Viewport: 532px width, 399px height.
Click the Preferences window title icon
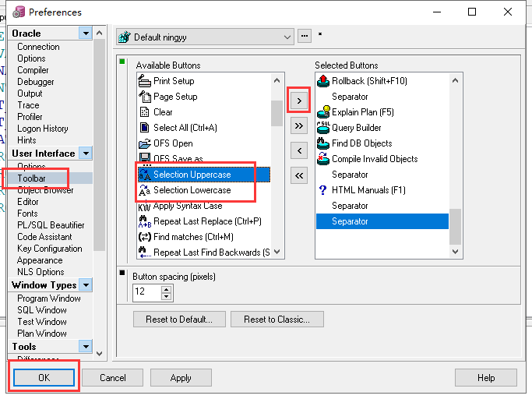pos(19,12)
